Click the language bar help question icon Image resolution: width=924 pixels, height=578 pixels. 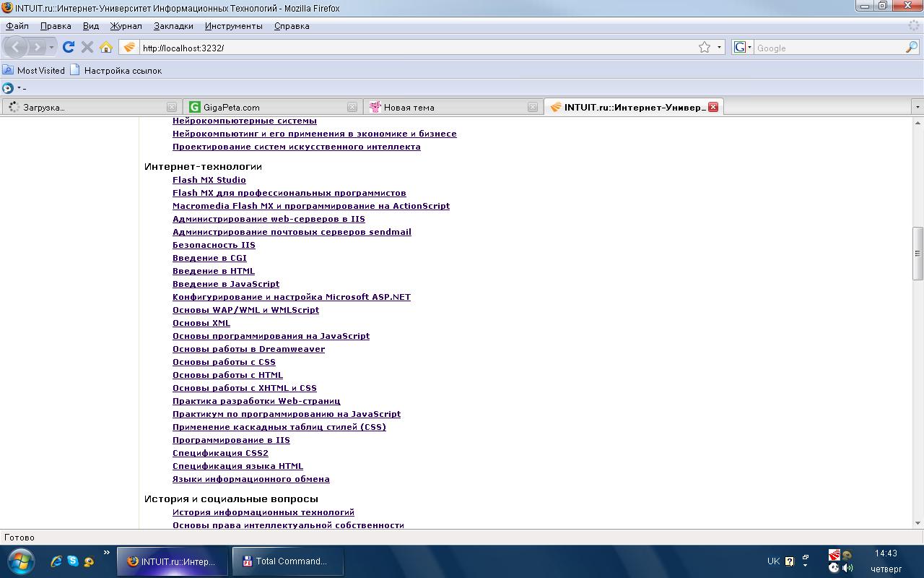click(x=790, y=561)
